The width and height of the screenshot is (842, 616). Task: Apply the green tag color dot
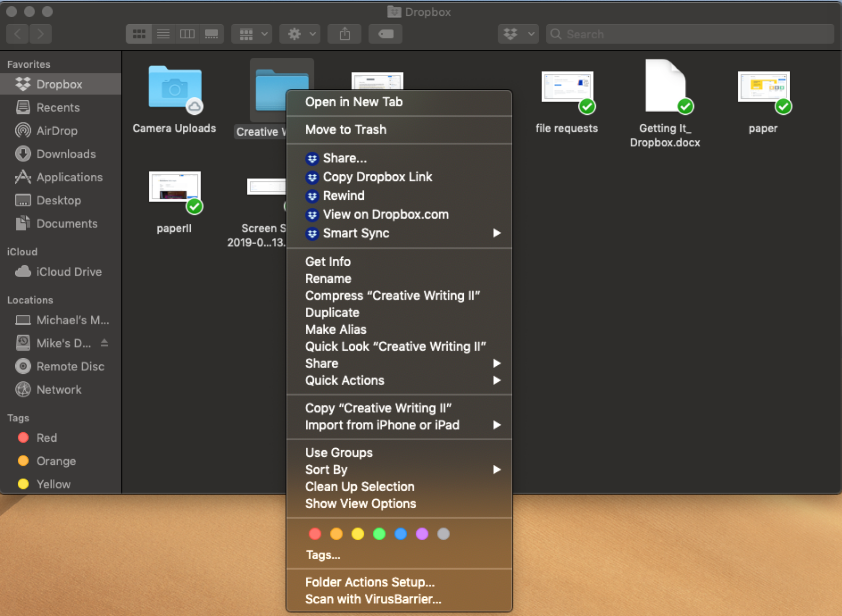(379, 534)
